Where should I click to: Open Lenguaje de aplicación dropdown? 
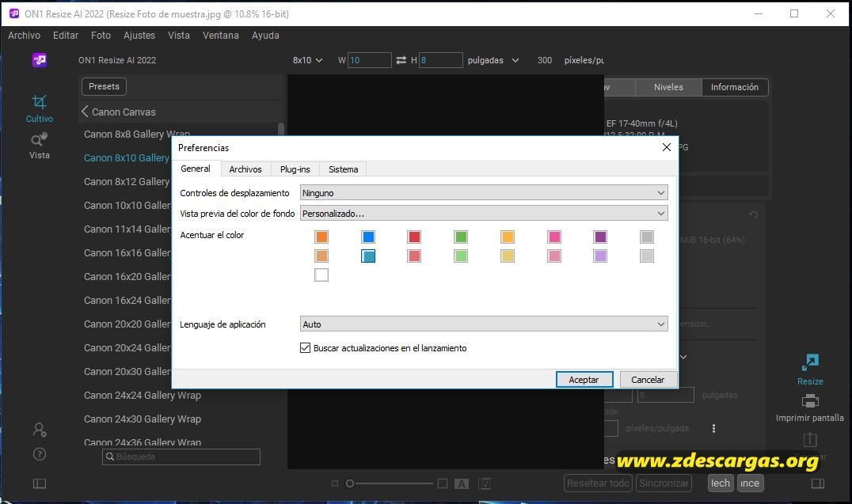[x=484, y=324]
